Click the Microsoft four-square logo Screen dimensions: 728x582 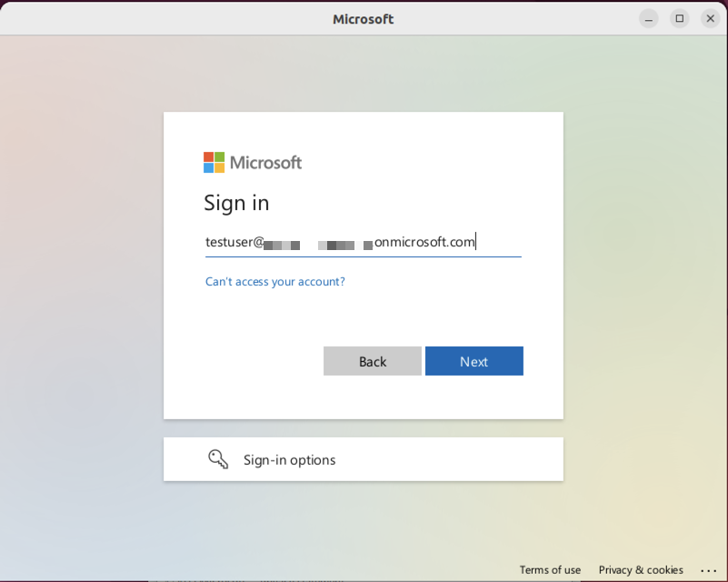coord(214,163)
